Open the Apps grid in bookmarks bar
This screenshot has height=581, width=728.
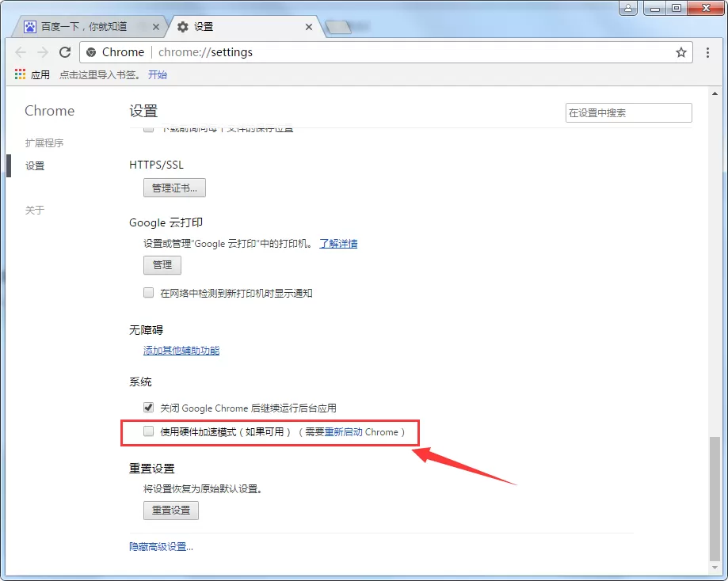click(x=20, y=74)
